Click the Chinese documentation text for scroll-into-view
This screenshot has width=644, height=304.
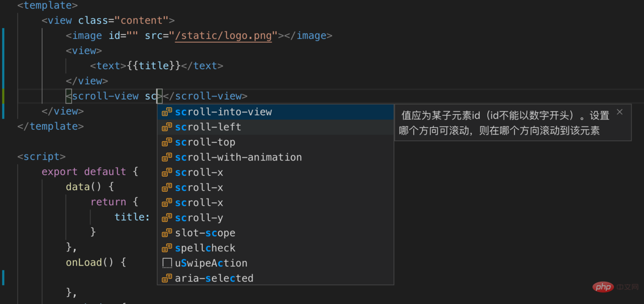pyautogui.click(x=504, y=123)
